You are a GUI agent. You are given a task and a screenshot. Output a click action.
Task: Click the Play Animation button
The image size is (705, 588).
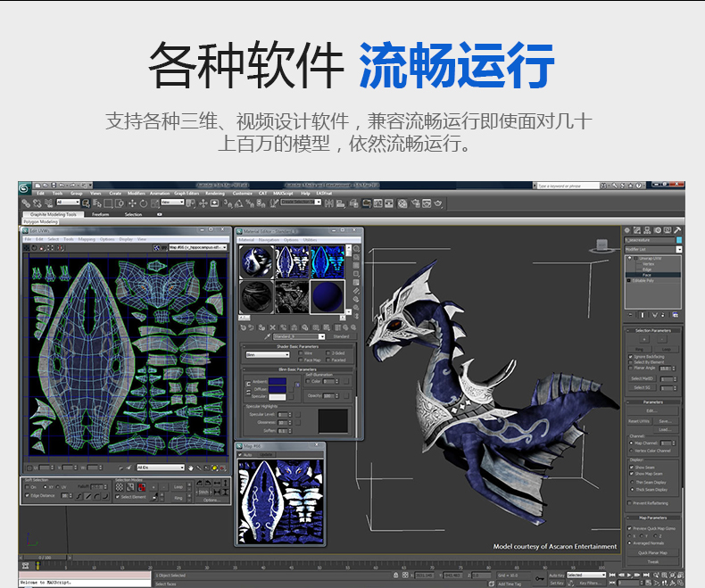pyautogui.click(x=629, y=575)
